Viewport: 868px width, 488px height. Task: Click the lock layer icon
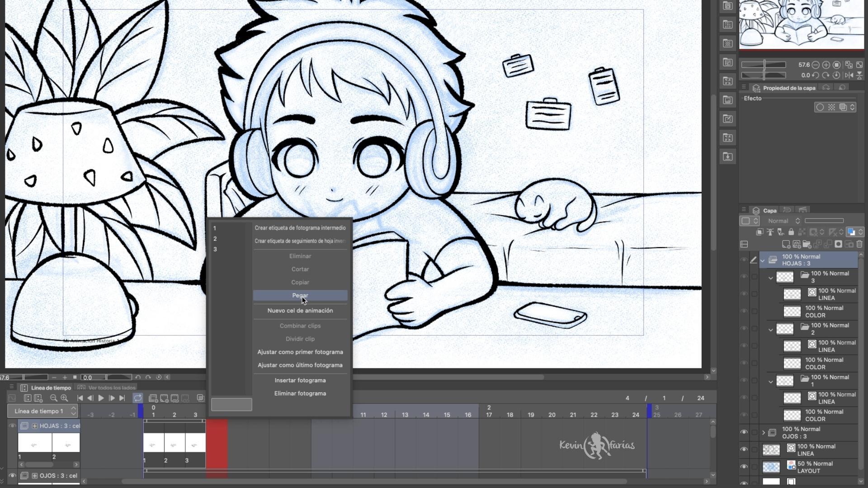(791, 232)
